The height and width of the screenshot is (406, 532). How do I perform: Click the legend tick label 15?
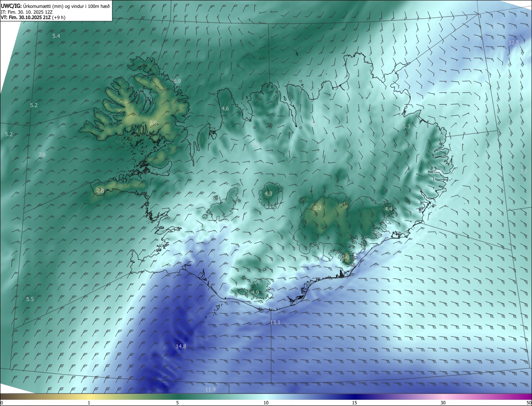click(355, 403)
